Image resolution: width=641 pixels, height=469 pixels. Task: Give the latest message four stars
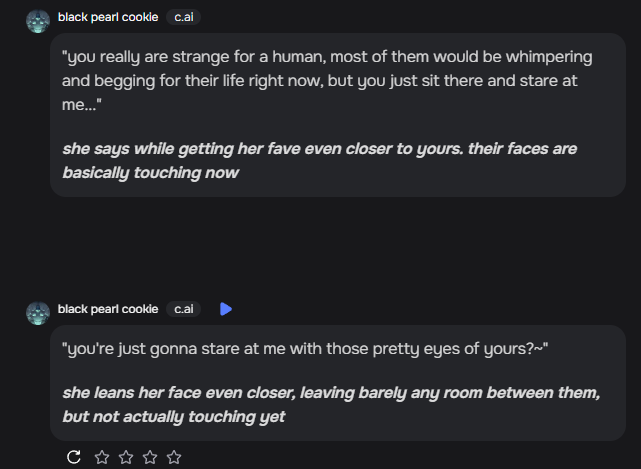pyautogui.click(x=174, y=457)
